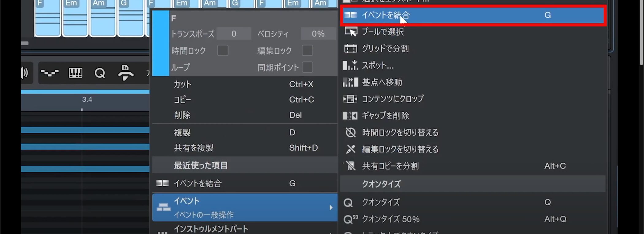Click 編集ロックを切り替える menu entry
The image size is (644, 234).
tap(400, 149)
